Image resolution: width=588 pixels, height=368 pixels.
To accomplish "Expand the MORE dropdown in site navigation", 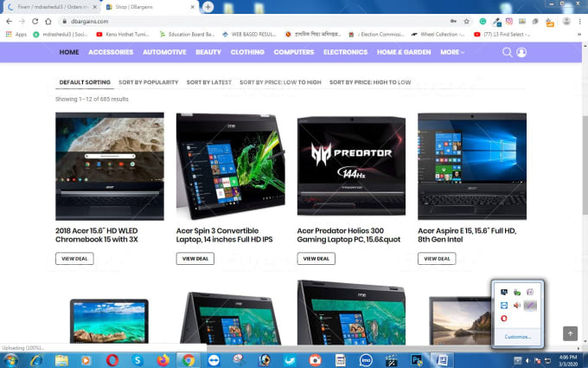I will pos(452,52).
